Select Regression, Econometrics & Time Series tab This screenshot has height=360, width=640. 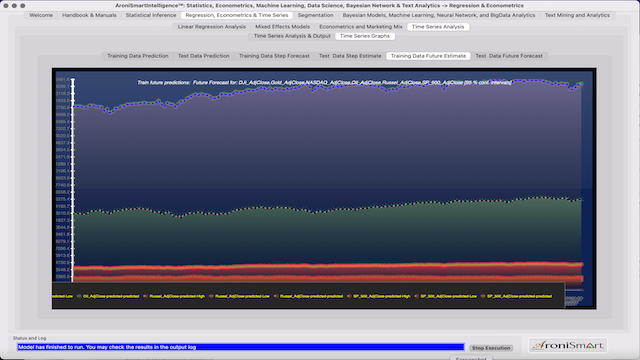[x=237, y=15]
